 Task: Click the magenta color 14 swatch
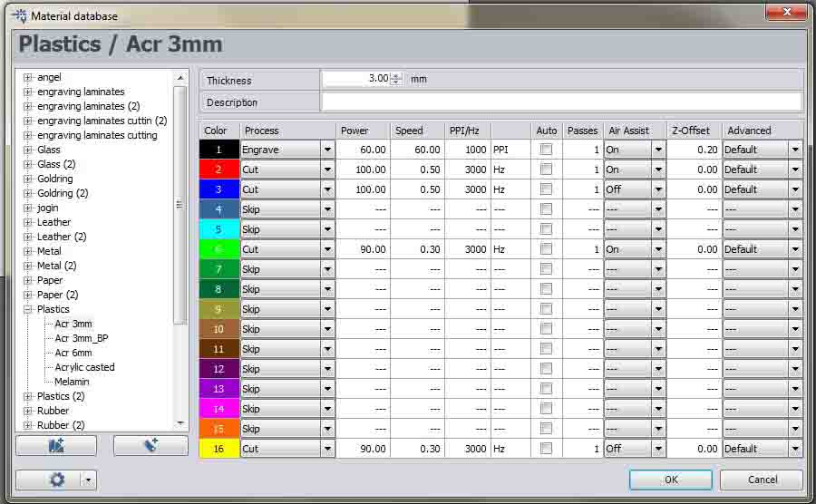tap(219, 409)
